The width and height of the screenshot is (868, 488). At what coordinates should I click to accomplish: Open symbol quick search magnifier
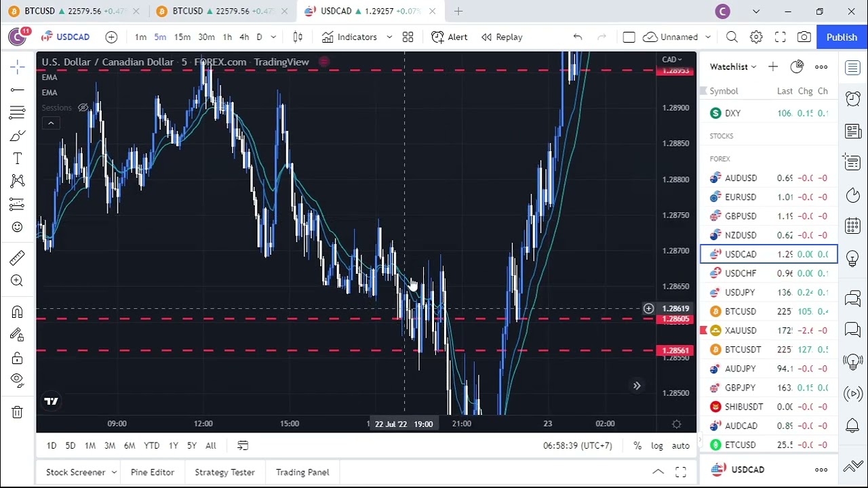tap(732, 37)
